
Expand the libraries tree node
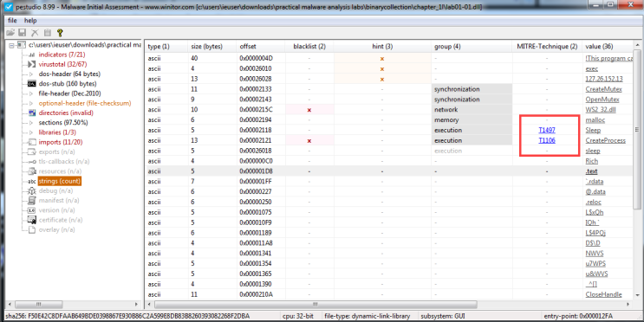coord(31,132)
